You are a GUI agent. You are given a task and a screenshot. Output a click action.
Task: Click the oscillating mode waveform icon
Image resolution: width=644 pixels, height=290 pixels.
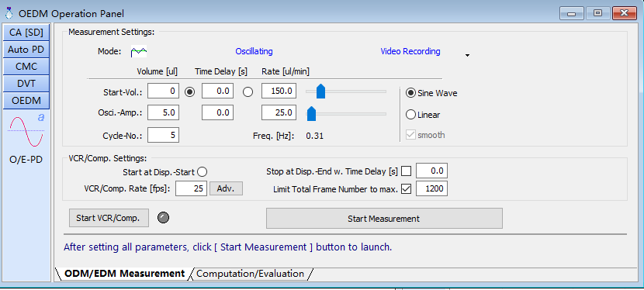[138, 52]
